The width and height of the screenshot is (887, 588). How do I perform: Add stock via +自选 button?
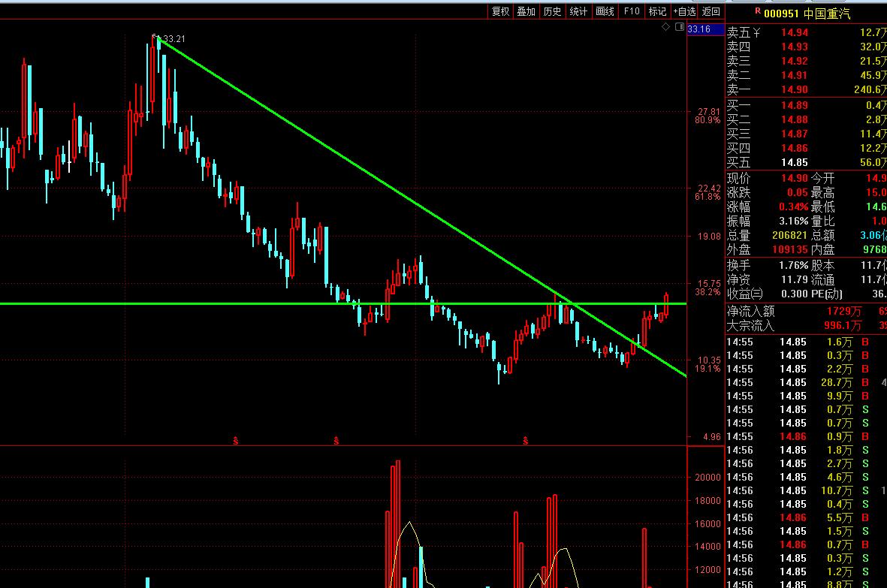point(684,11)
